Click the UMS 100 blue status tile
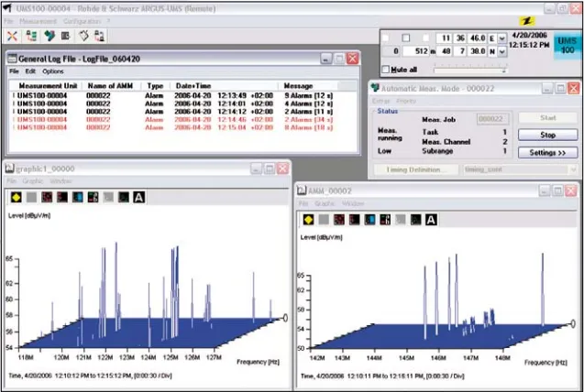This screenshot has width=584, height=392. tap(567, 45)
